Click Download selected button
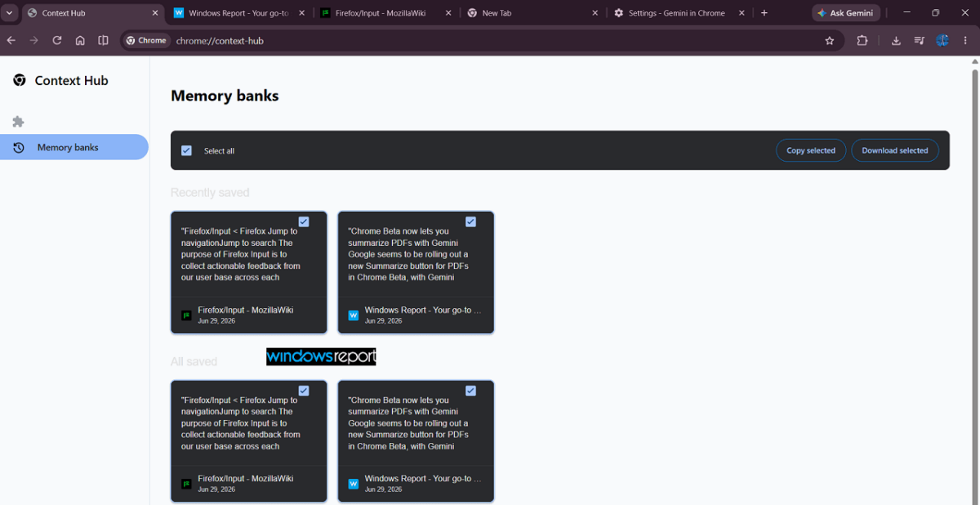Viewport: 980px width, 505px height. click(895, 150)
